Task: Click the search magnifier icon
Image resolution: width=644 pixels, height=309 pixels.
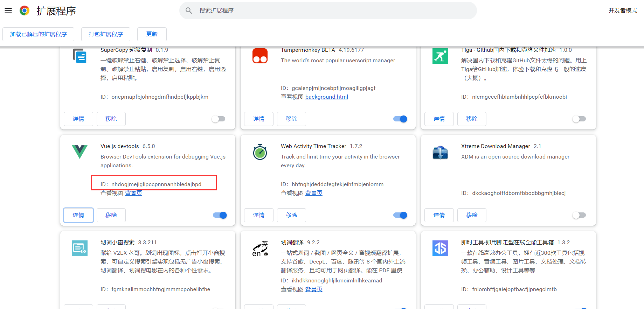Action: pos(189,10)
